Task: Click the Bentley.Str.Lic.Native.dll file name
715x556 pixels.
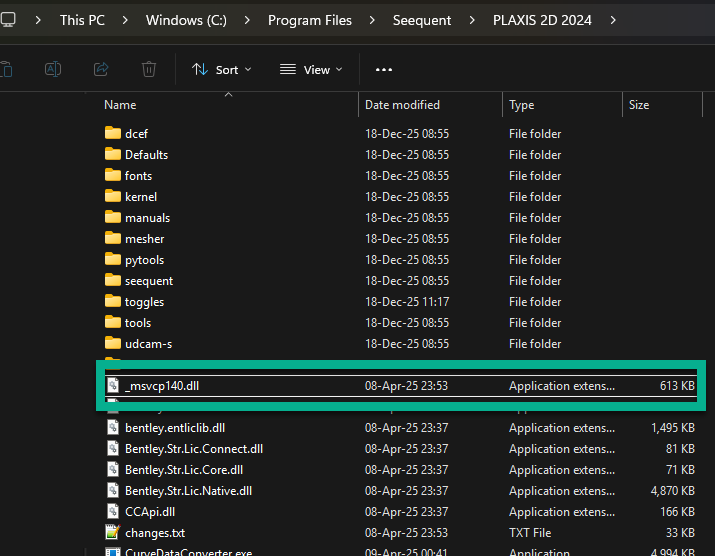Action: tap(188, 491)
